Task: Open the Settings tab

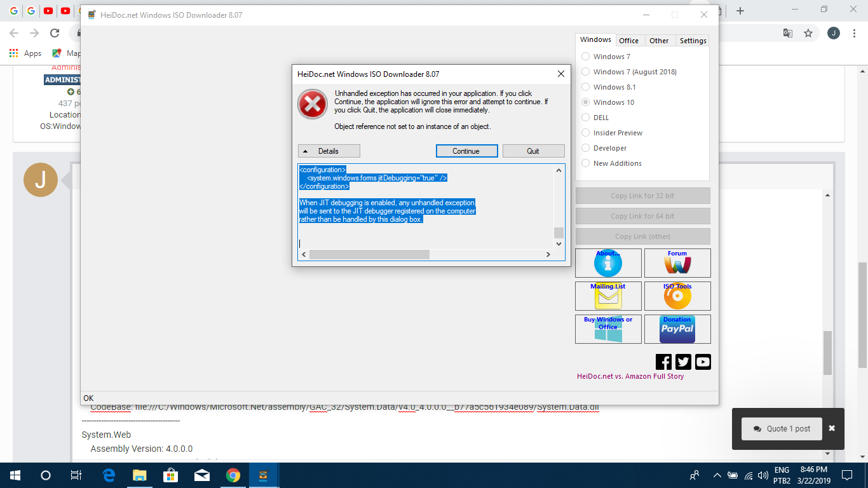Action: [693, 41]
